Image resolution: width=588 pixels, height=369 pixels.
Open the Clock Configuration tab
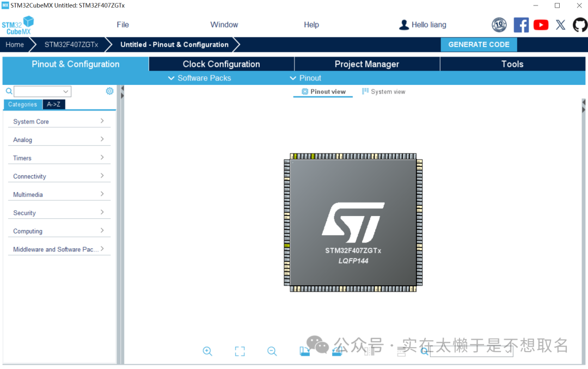coord(221,64)
